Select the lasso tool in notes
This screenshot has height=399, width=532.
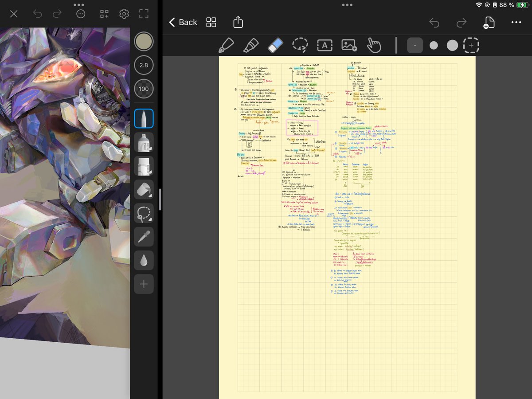coord(300,45)
